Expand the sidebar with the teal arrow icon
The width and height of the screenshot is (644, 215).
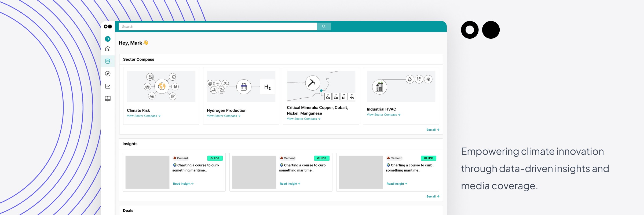pos(108,39)
